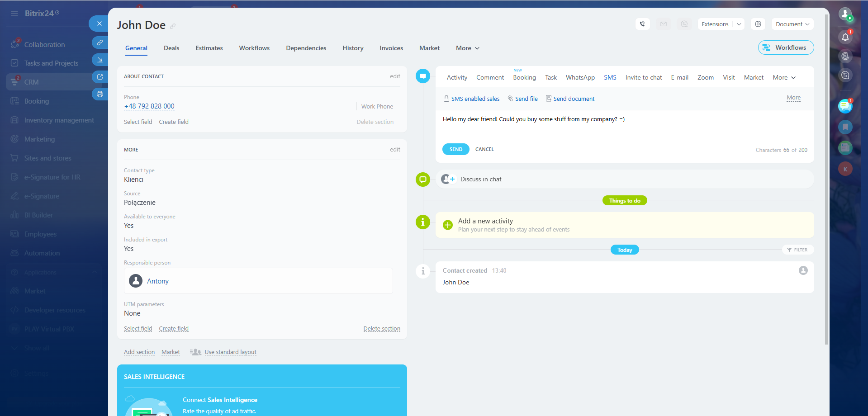Close the contact side panel
Viewport: 868px width, 416px height.
99,24
